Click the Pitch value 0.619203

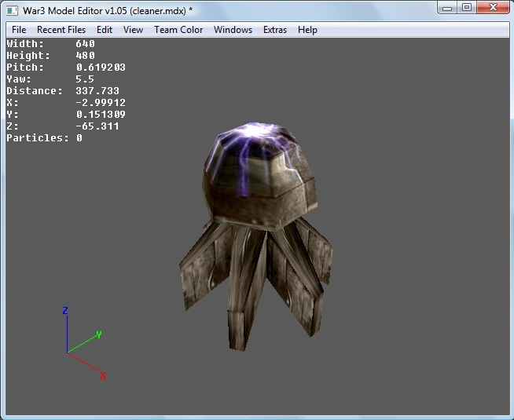(101, 67)
